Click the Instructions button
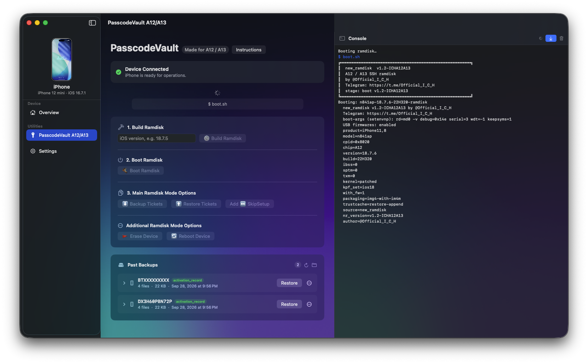This screenshot has width=588, height=364. click(x=249, y=50)
